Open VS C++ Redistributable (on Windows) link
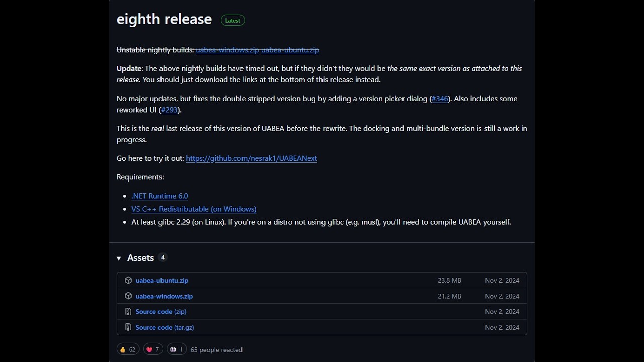The height and width of the screenshot is (362, 644). [194, 209]
